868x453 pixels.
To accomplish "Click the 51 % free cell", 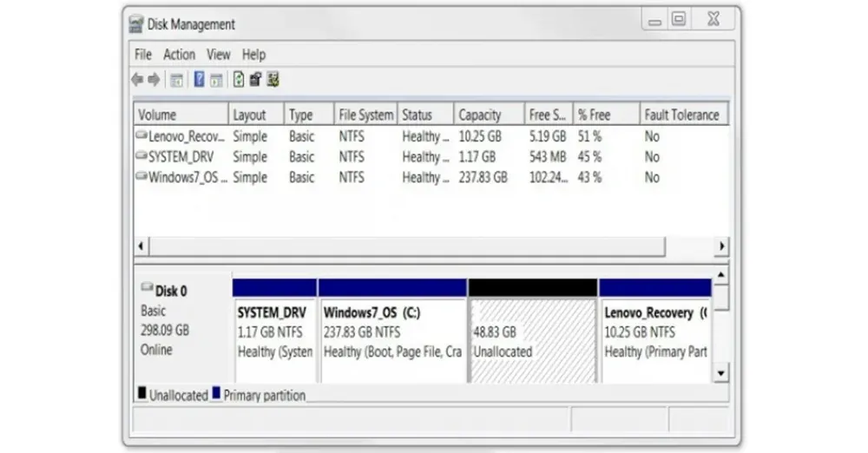I will coord(589,136).
